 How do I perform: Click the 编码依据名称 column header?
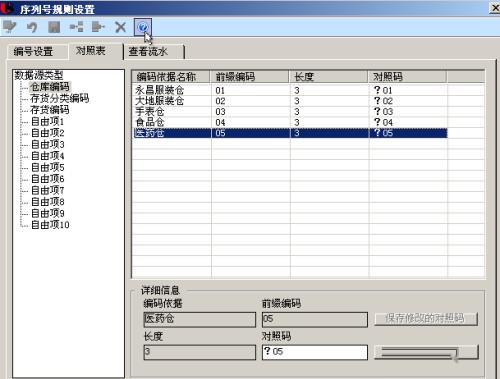(171, 77)
